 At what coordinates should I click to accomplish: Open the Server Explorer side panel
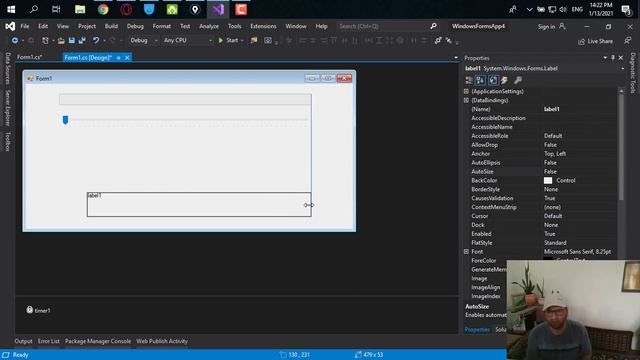click(7, 108)
